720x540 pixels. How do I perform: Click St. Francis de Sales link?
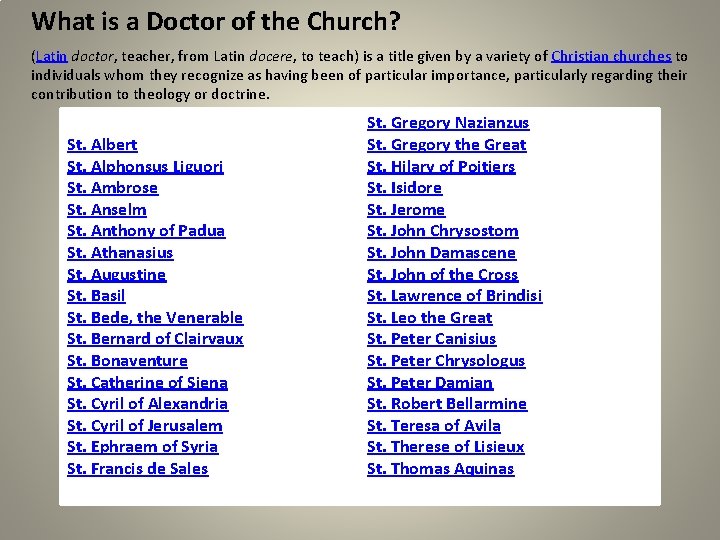(x=138, y=469)
